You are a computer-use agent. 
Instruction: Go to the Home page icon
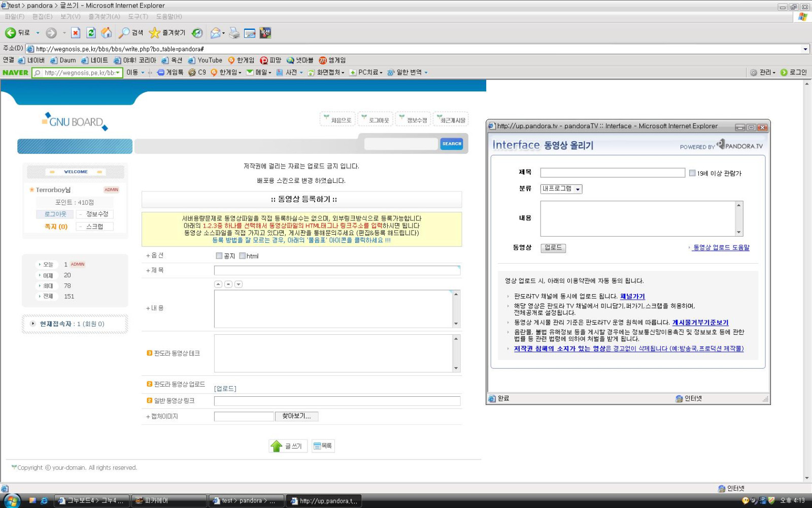click(106, 33)
